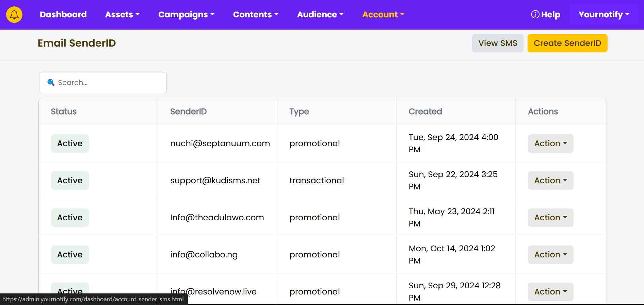Screen dimensions: 644x305
Task: Focus the Search input field
Action: point(103,83)
